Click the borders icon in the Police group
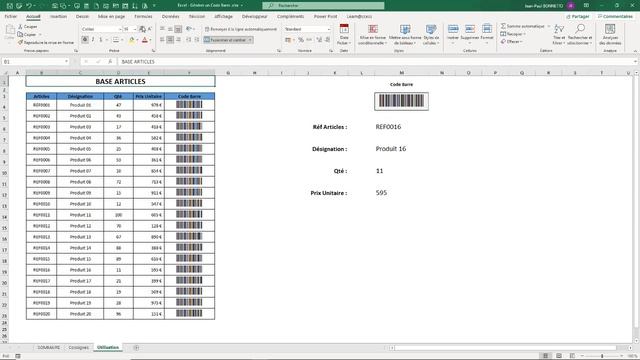640x360 pixels. [116, 40]
